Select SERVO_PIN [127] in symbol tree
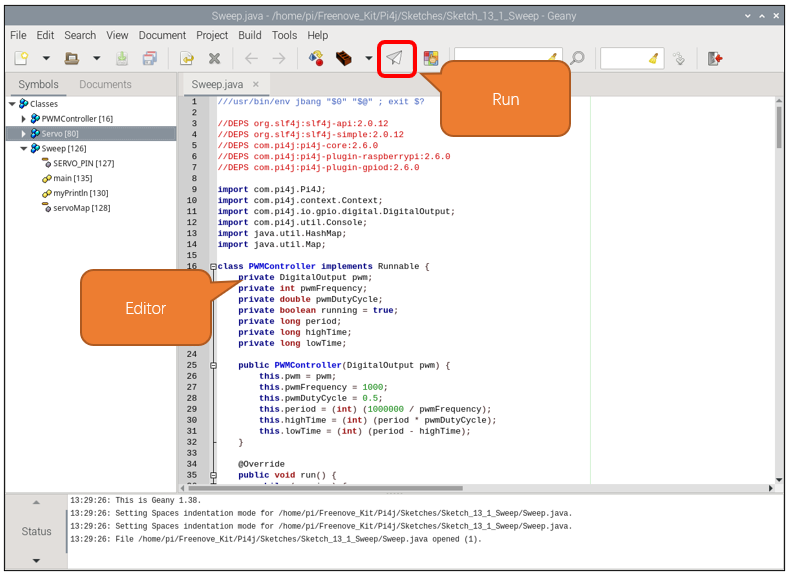The image size is (791, 573). pyautogui.click(x=84, y=163)
